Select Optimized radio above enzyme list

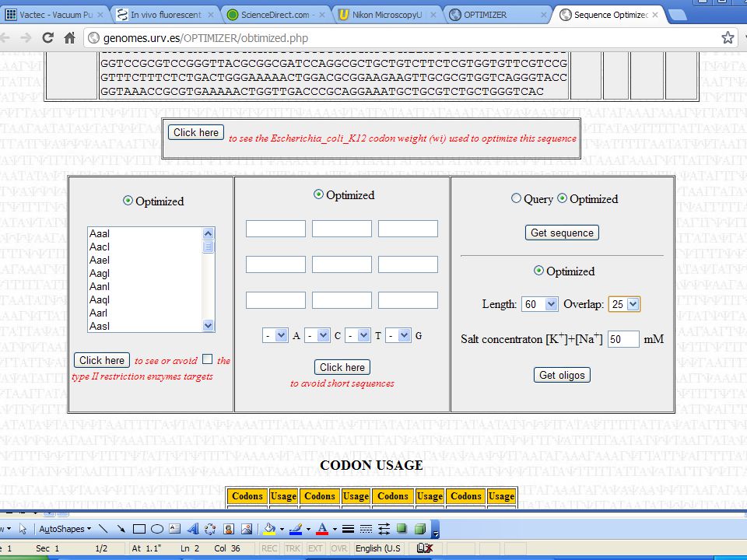128,201
